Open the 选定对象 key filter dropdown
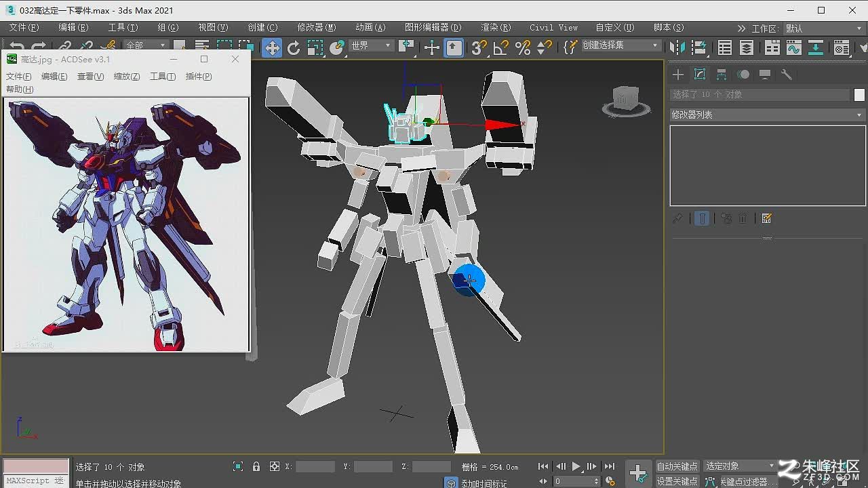This screenshot has width=868, height=488. (740, 466)
